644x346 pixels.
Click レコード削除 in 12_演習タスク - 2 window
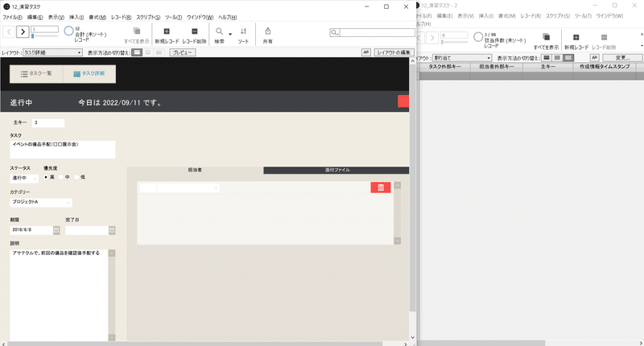tap(604, 42)
